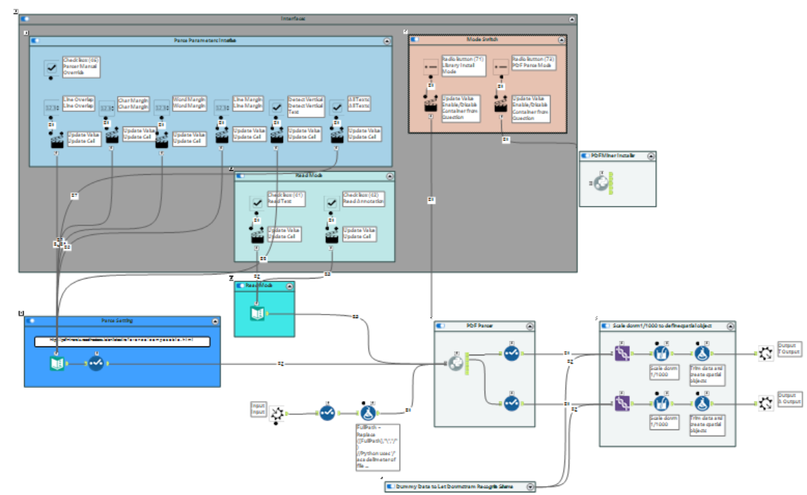Screen dimensions: 807x495
Task: Select the lower Trim data and create spatial formula tool
Action: [702, 403]
